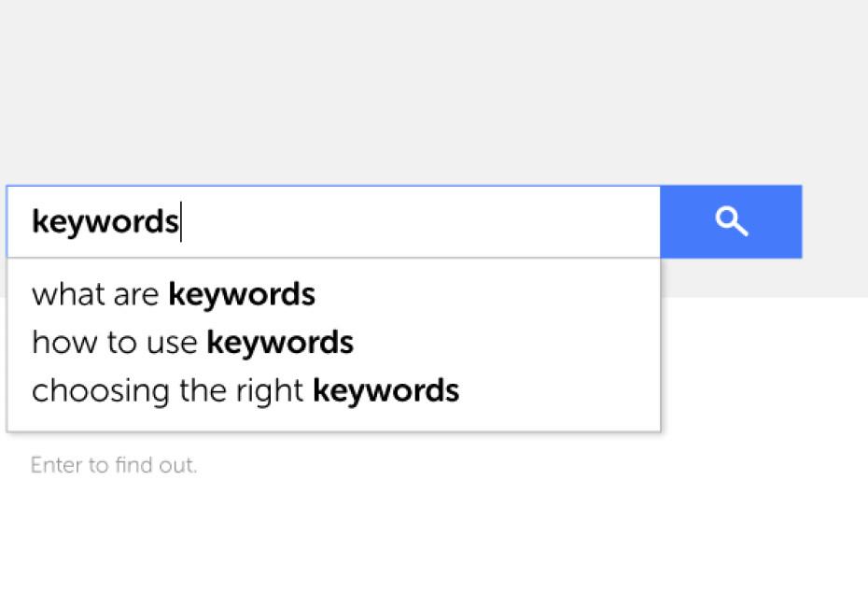This screenshot has height=607, width=868.
Task: Click bold "keywords" in the "choosing the right" suggestion
Action: tap(385, 390)
